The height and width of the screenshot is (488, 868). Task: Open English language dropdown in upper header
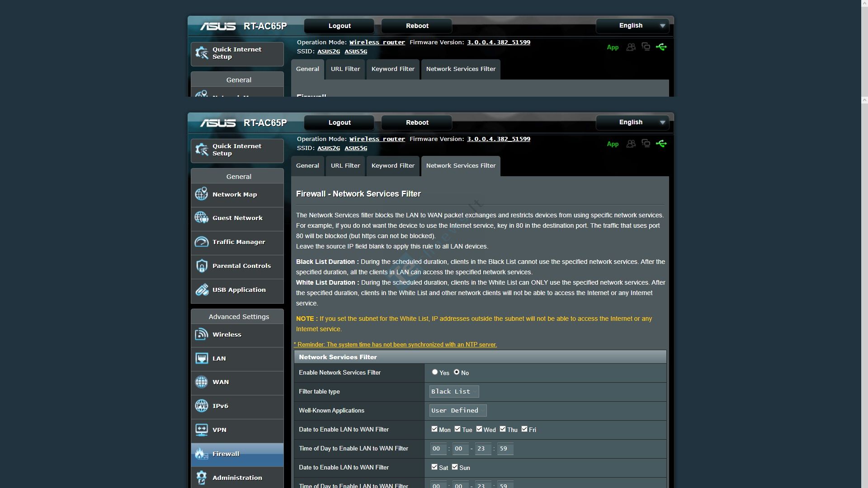click(632, 26)
